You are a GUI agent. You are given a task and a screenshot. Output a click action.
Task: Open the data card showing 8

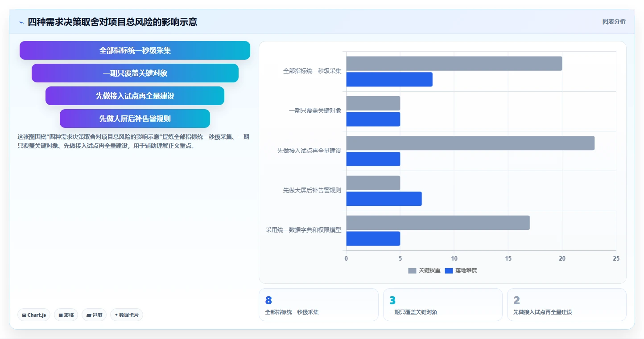coord(318,305)
